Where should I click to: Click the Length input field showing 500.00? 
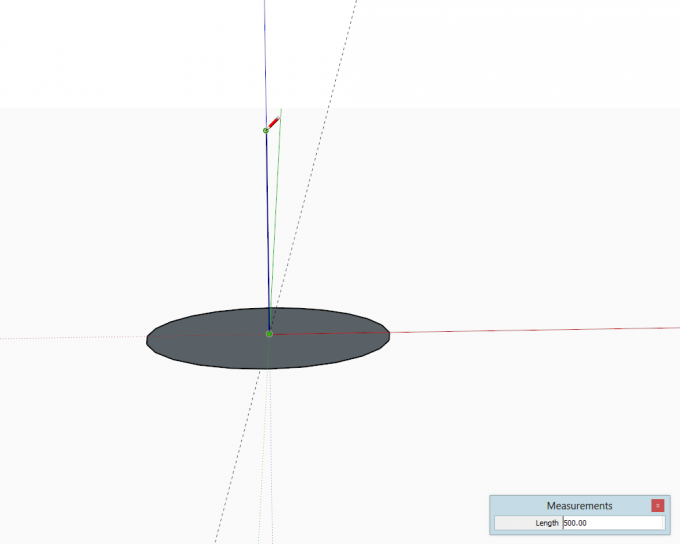(x=614, y=523)
